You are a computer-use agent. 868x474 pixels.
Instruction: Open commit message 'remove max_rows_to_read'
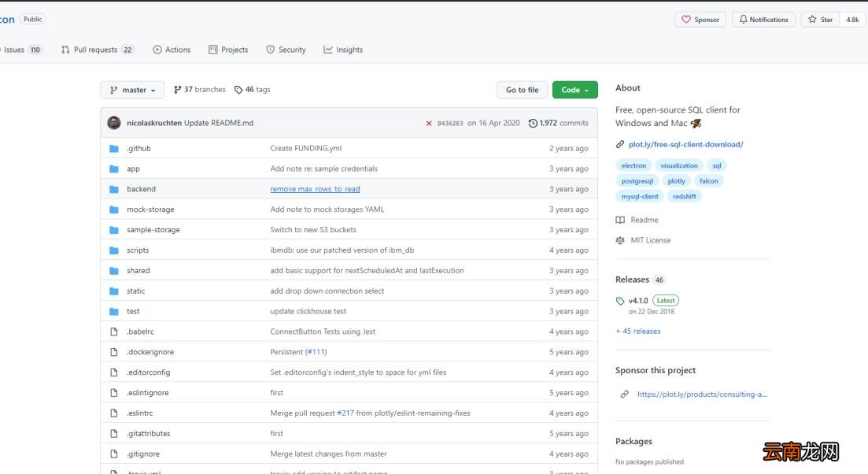pos(315,190)
